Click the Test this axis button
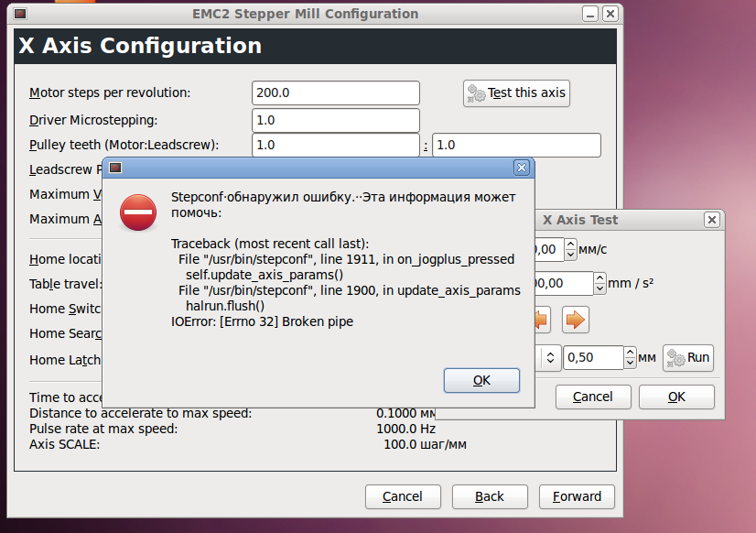The width and height of the screenshot is (756, 533). 516,93
